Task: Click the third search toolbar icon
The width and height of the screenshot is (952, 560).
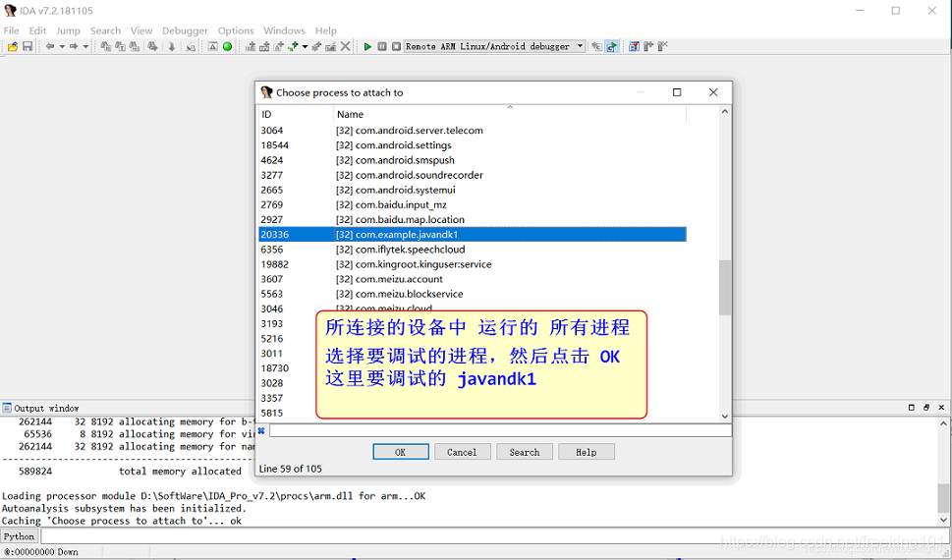Action: [135, 46]
